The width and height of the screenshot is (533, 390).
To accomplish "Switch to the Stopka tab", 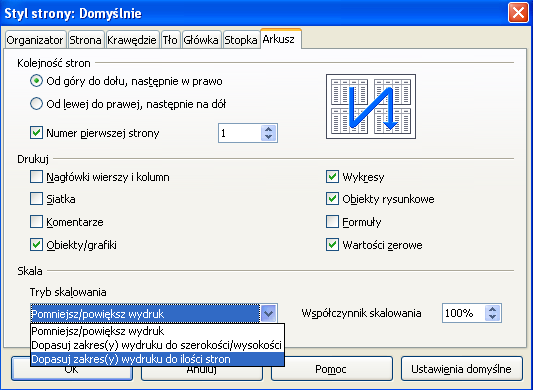I will [241, 40].
